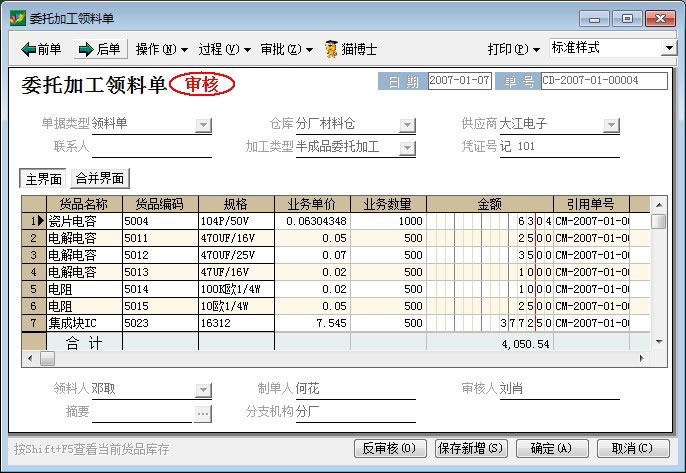Click the 制单人 field showing 何花
Image resolution: width=686 pixels, height=473 pixels.
(x=356, y=389)
